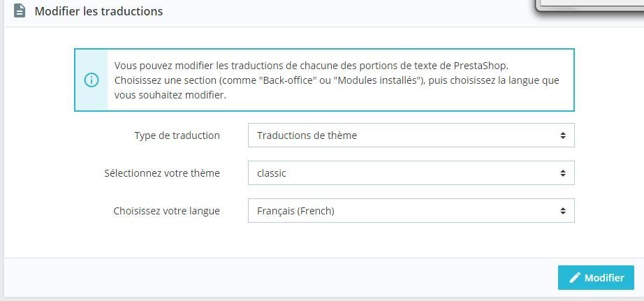Click the document icon beside the panel title
The width and height of the screenshot is (644, 301).
[20, 11]
